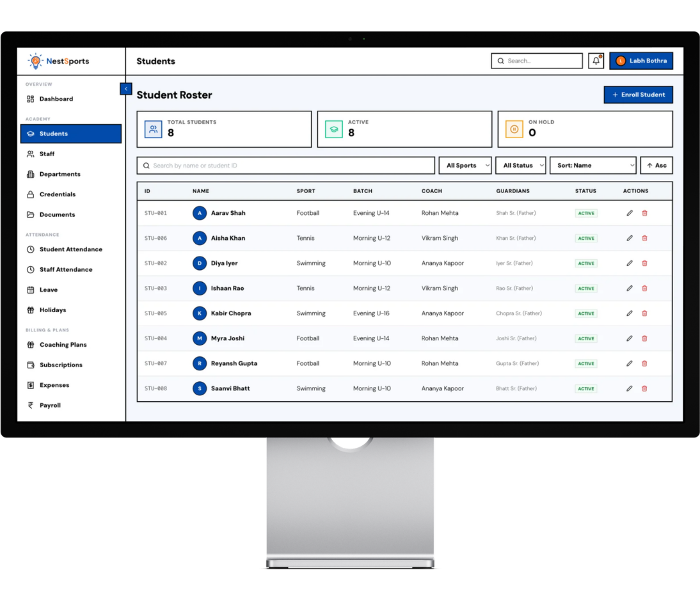
Task: Open Holidays in the sidebar
Action: 71,310
